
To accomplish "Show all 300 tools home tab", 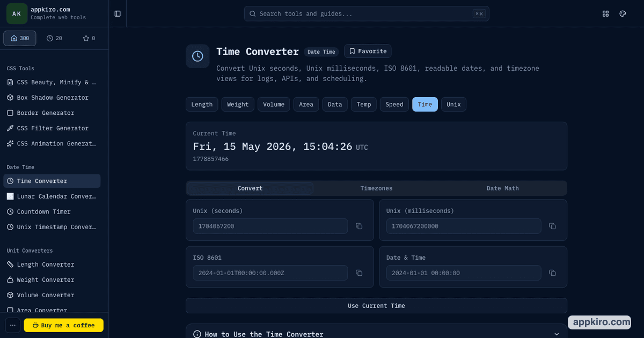I will [x=20, y=38].
